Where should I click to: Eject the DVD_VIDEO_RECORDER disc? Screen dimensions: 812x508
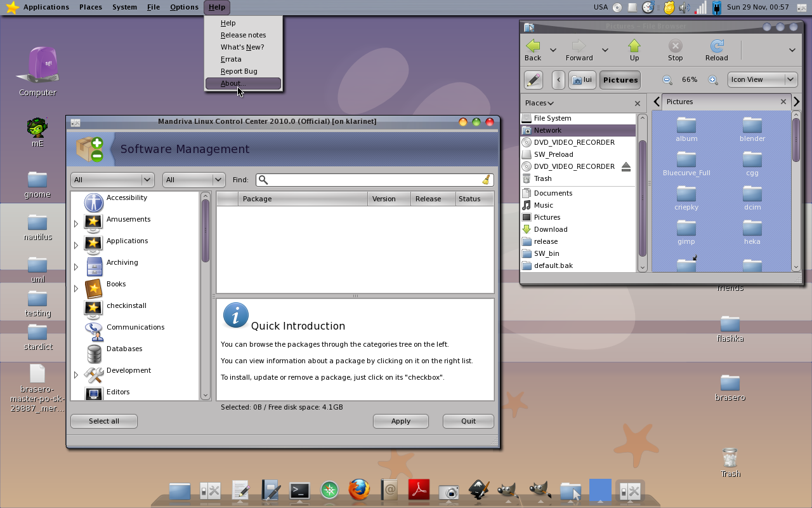tap(626, 166)
